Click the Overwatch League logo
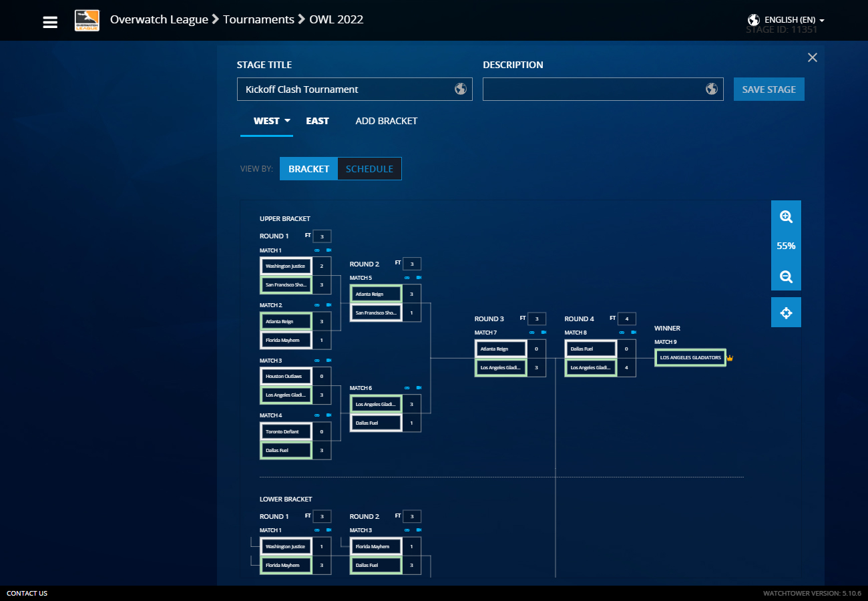The image size is (868, 601). [x=87, y=20]
